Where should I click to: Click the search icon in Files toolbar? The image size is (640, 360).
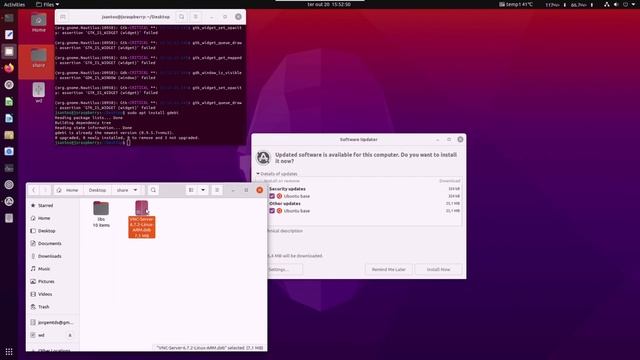[153, 190]
